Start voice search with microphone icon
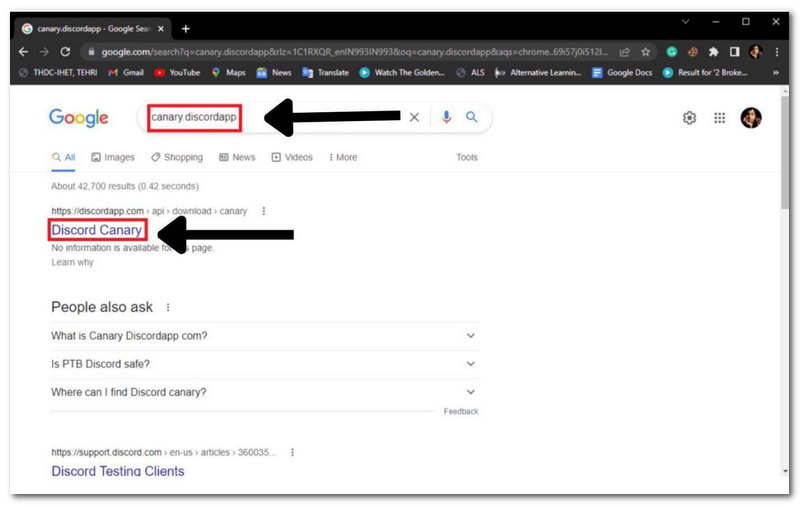 [x=446, y=117]
